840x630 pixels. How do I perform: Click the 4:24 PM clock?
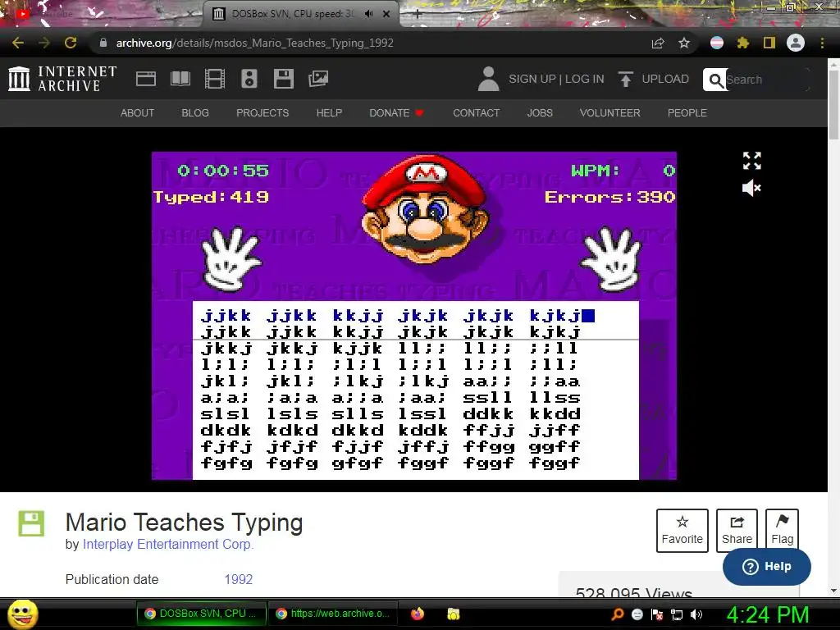pos(768,614)
